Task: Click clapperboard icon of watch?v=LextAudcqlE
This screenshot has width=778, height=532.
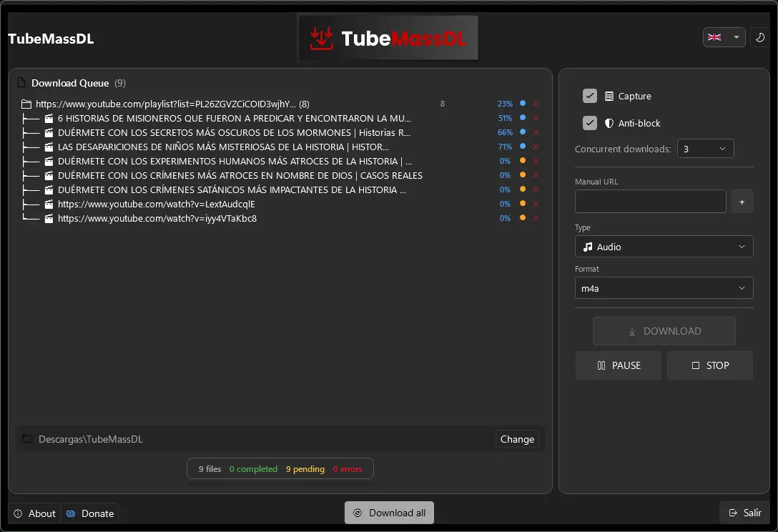Action: tap(49, 205)
